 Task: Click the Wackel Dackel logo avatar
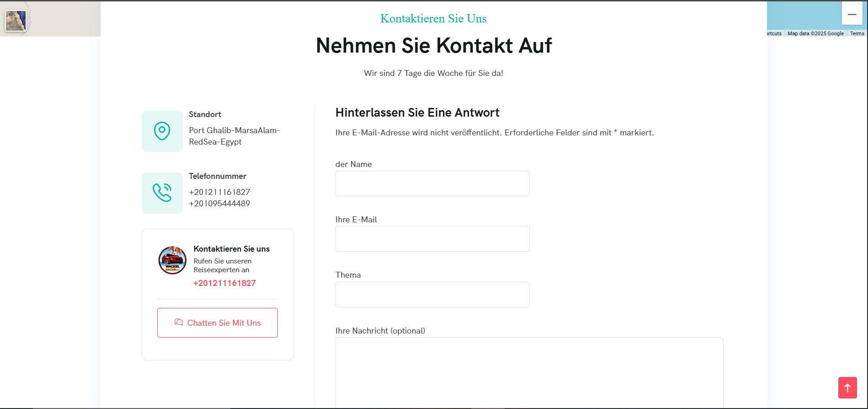point(172,260)
